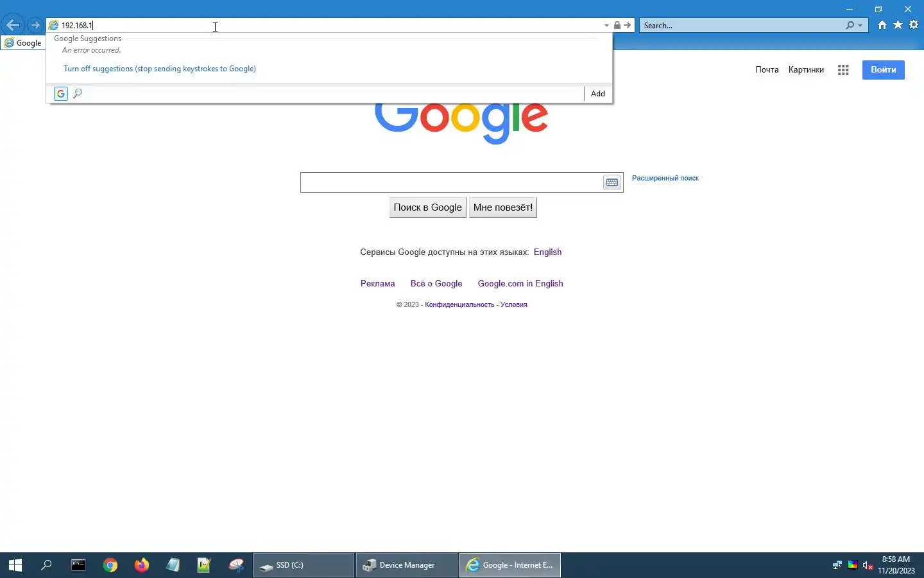The width and height of the screenshot is (924, 578).
Task: Click the Мне повезёт! button
Action: [503, 207]
